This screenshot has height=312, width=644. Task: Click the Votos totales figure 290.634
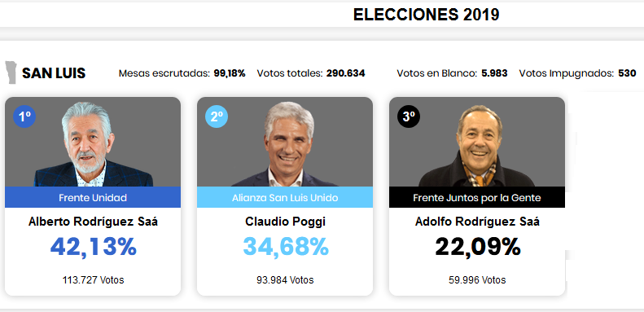346,73
